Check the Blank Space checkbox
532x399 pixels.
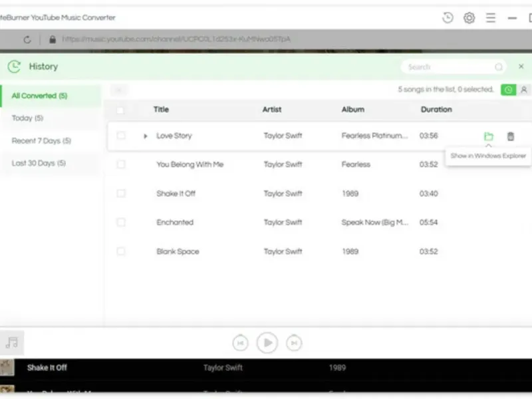(x=121, y=251)
